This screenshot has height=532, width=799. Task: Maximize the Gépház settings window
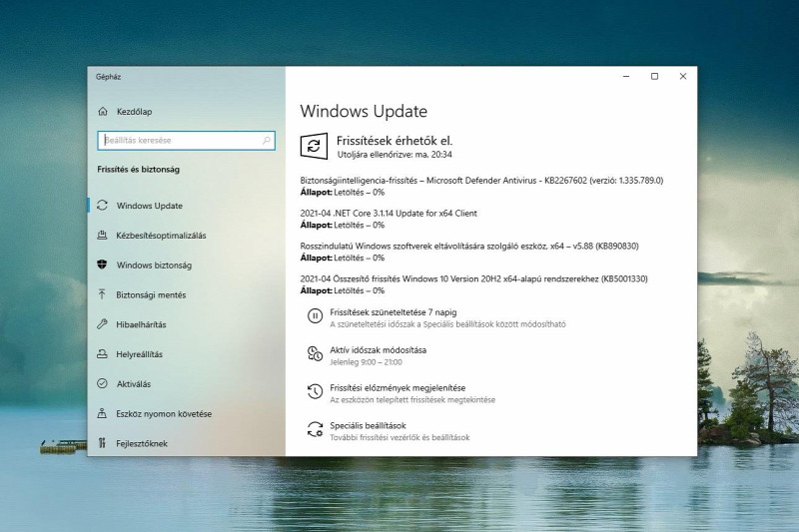(x=655, y=77)
